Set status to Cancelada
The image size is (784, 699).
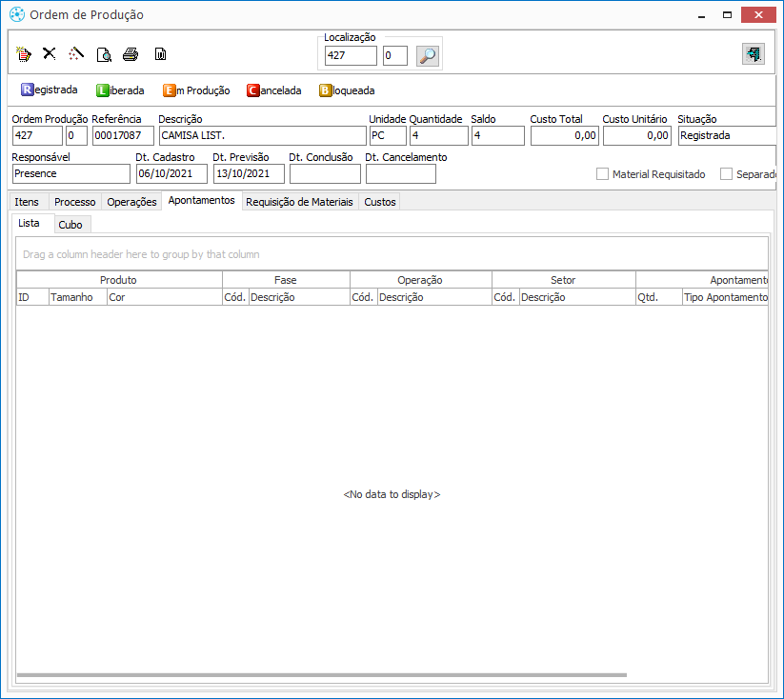pyautogui.click(x=274, y=90)
